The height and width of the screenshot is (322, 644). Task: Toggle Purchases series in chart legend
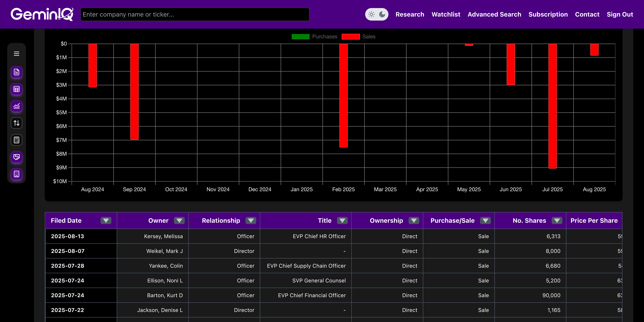click(x=314, y=36)
